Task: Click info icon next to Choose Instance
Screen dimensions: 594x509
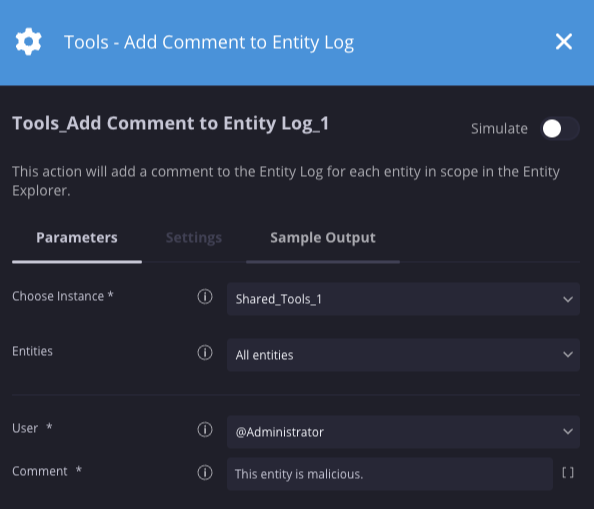Action: (205, 297)
